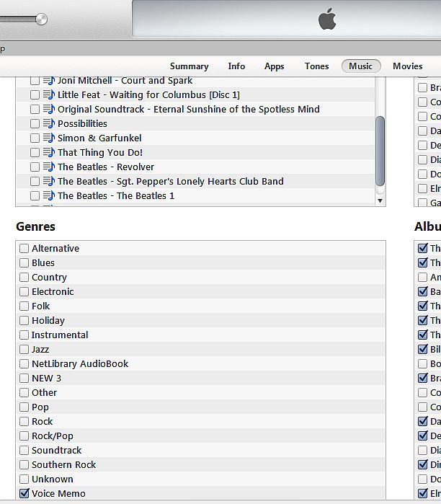The image size is (441, 504).
Task: Enable the Blues genre checkbox
Action: [24, 263]
